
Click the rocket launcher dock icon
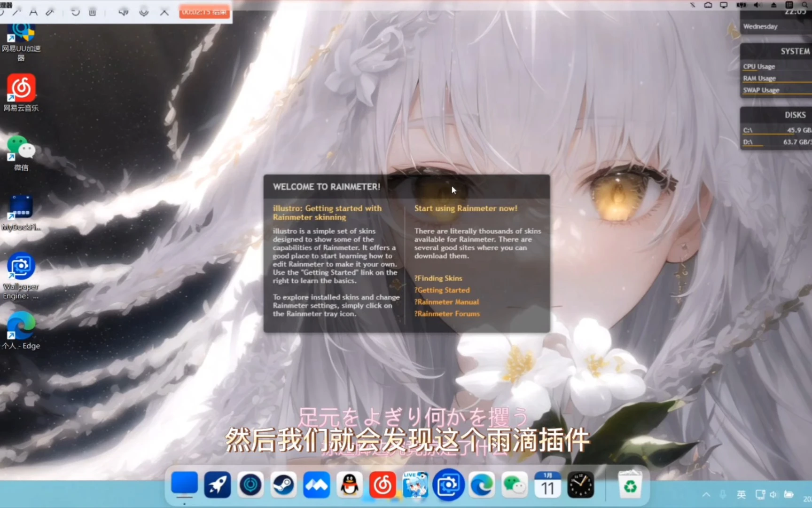click(218, 485)
